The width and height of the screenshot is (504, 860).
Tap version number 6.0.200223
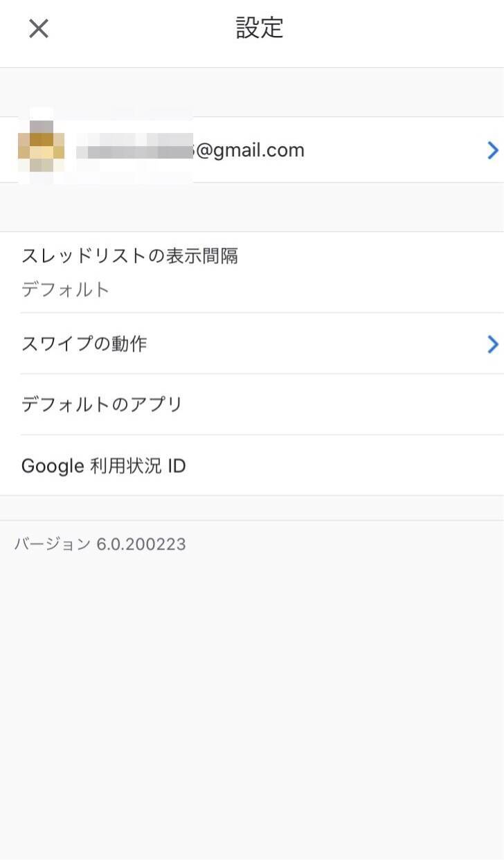(141, 544)
